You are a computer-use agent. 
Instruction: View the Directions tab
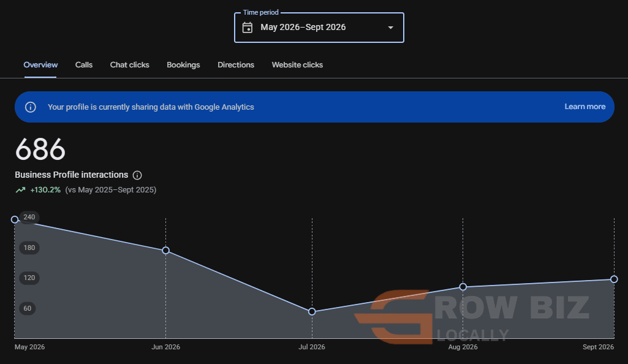point(236,65)
